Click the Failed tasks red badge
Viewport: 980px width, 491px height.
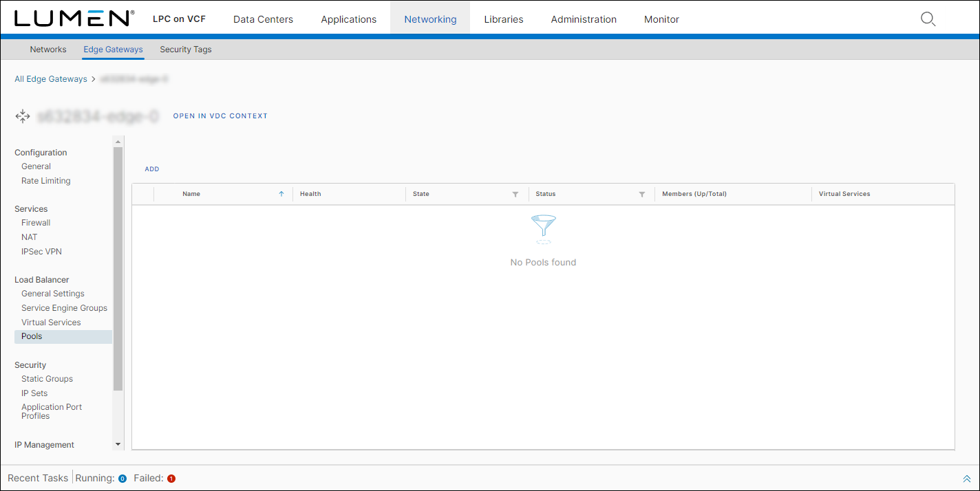pyautogui.click(x=171, y=479)
